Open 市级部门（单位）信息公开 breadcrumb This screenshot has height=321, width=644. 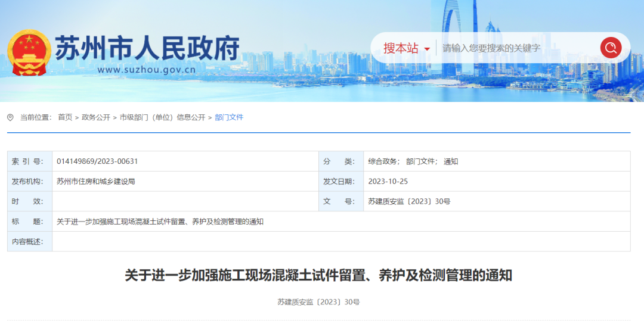pyautogui.click(x=162, y=118)
